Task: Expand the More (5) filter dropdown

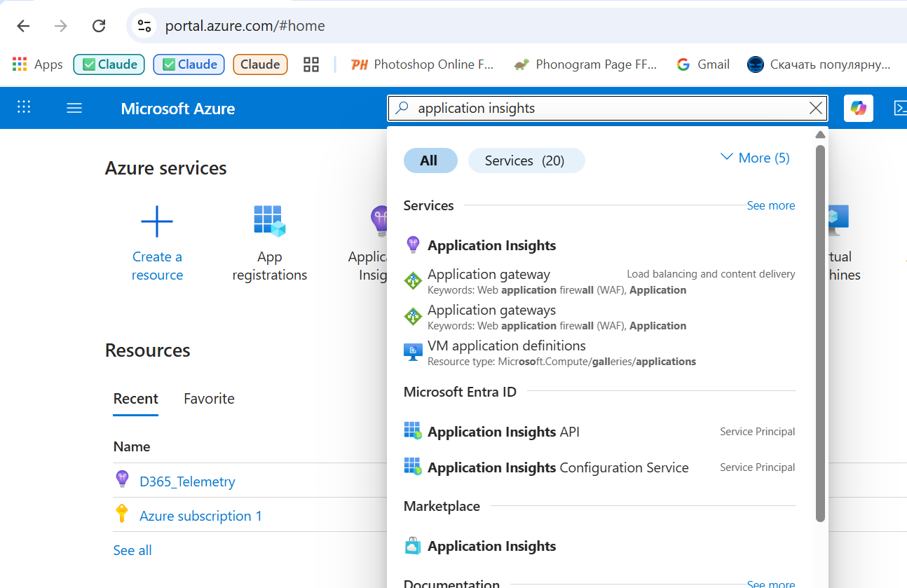Action: coord(755,158)
